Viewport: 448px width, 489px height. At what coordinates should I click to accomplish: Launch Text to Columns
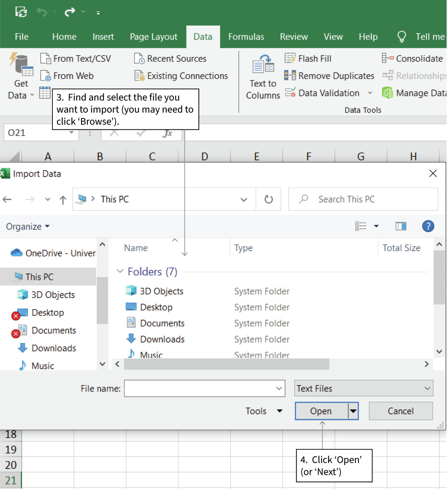pos(263,76)
